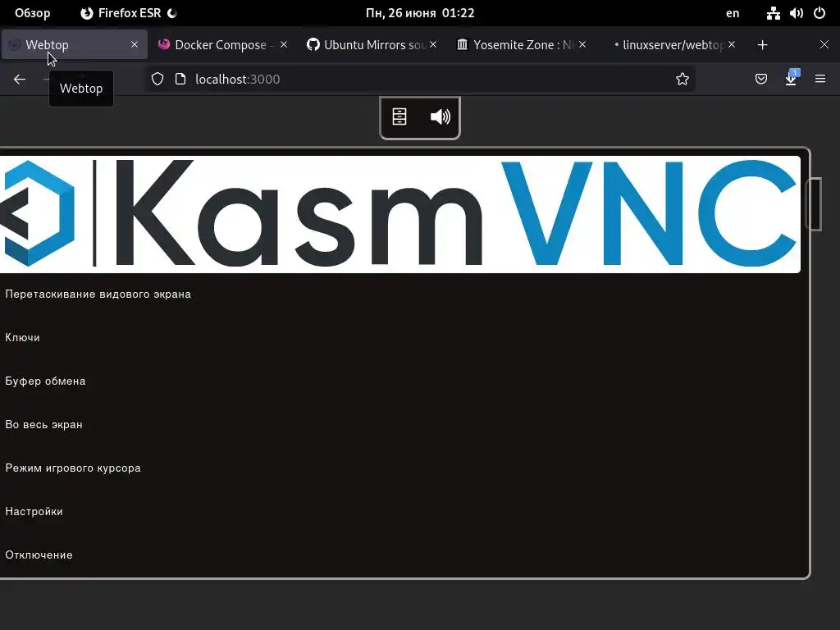Screen dimensions: 840x630
Task: Click the network status icon in top bar
Action: (x=773, y=13)
